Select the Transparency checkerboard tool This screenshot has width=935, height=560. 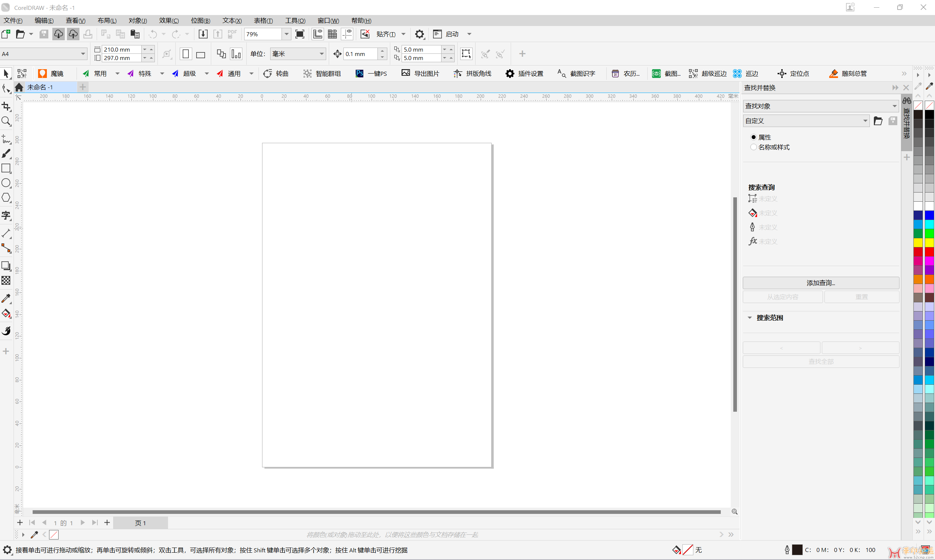[6, 280]
